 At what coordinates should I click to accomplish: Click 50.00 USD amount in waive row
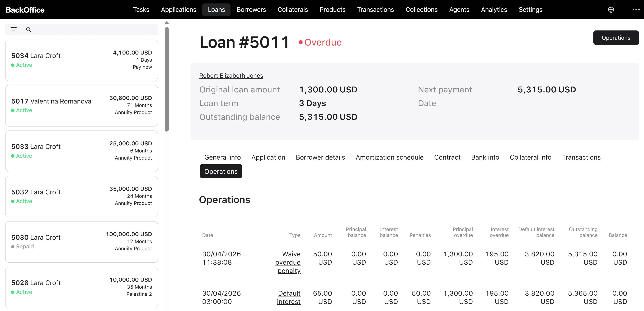click(322, 258)
